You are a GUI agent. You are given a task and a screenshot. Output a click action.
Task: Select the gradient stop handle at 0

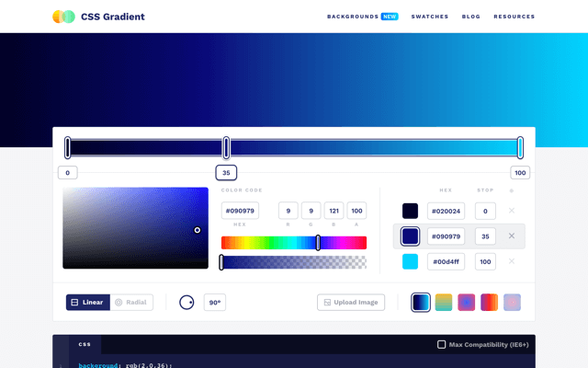pos(67,147)
